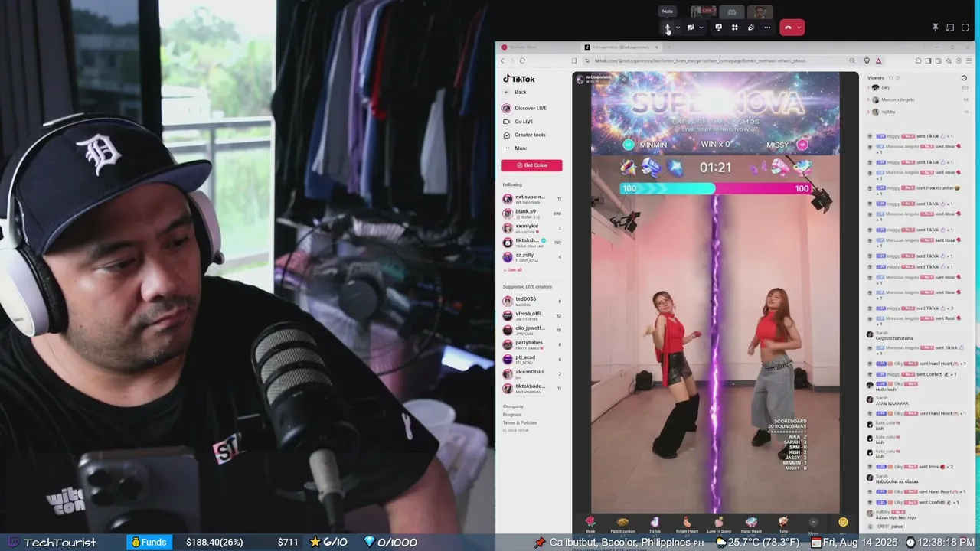Disconnect from the call with red hang-up button
Screen dimensions: 980x551
click(x=788, y=28)
